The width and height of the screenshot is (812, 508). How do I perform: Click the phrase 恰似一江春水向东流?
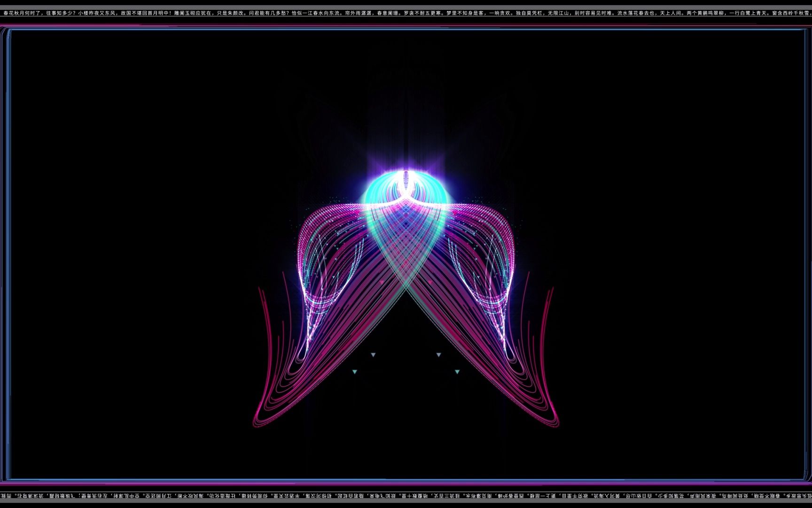(x=315, y=13)
